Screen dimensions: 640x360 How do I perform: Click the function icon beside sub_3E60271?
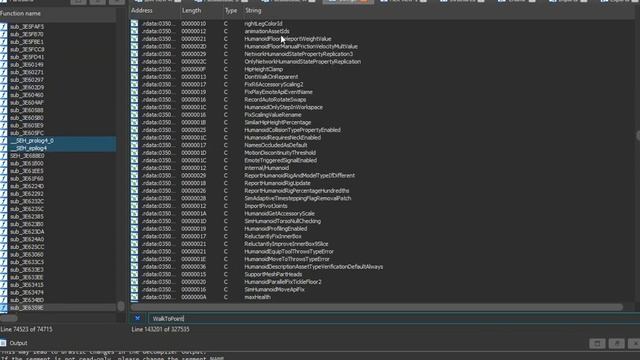(4, 72)
